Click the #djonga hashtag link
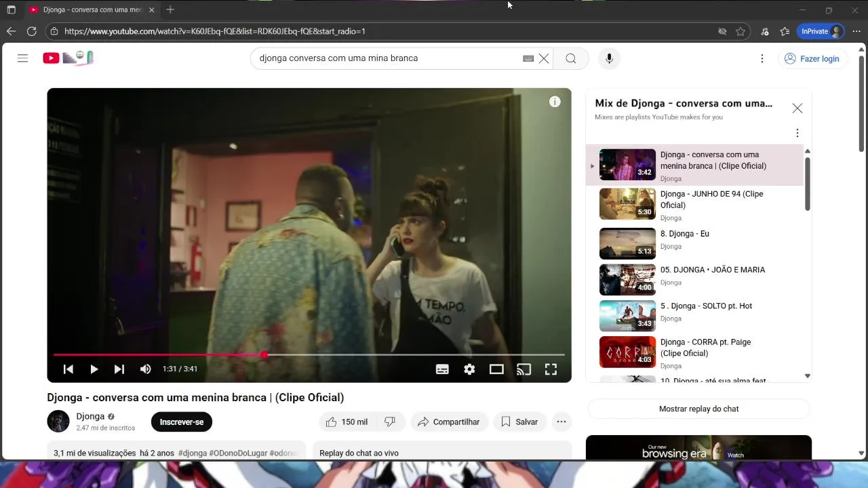This screenshot has height=488, width=868. [x=193, y=453]
